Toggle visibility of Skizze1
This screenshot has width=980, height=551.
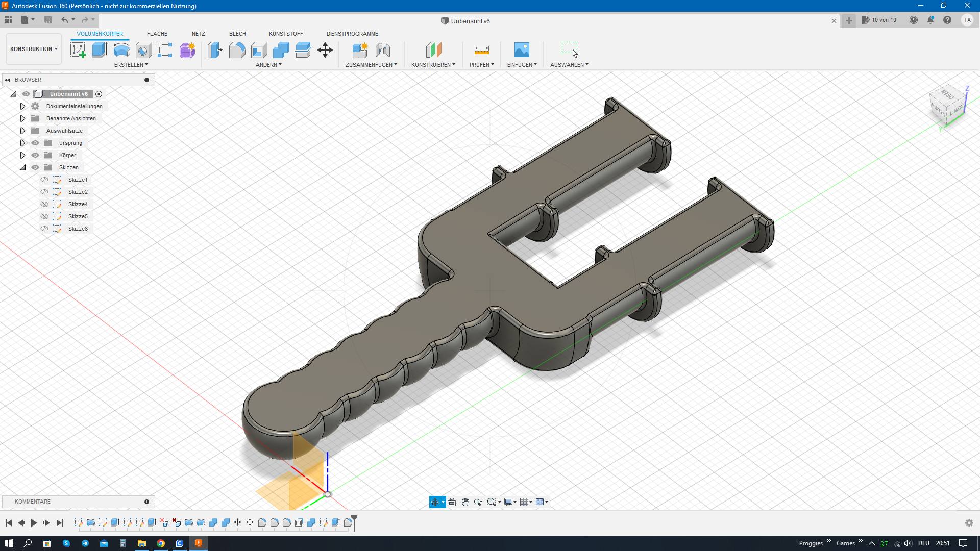(x=44, y=180)
